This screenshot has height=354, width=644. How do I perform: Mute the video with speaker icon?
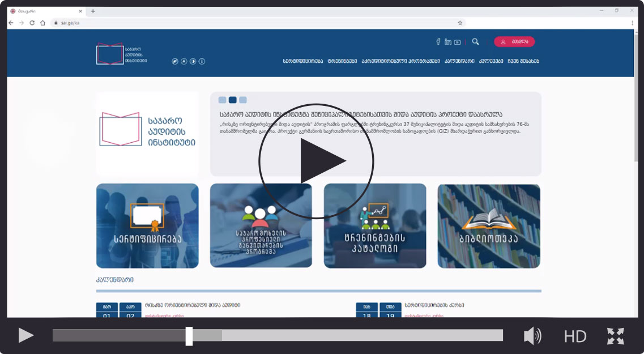coord(532,336)
